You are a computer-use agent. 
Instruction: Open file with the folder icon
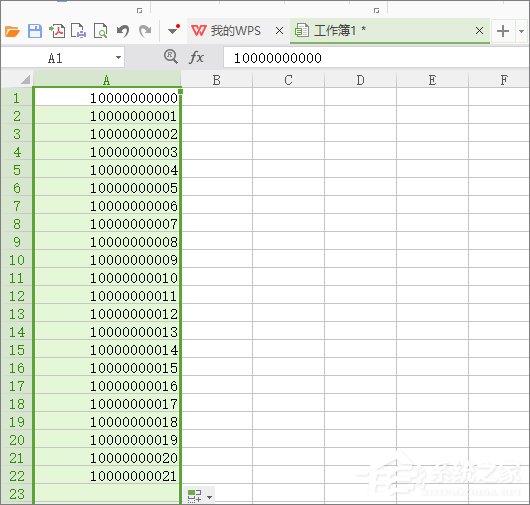(x=12, y=31)
